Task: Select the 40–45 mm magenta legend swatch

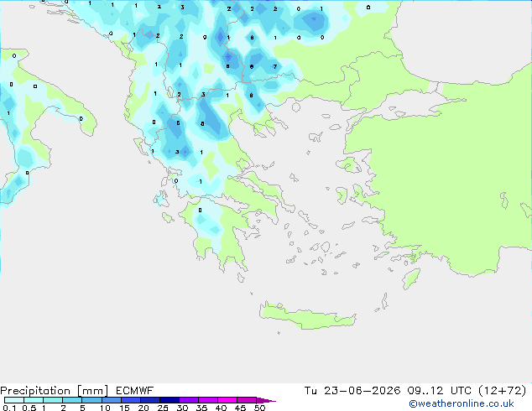Action: point(227,400)
